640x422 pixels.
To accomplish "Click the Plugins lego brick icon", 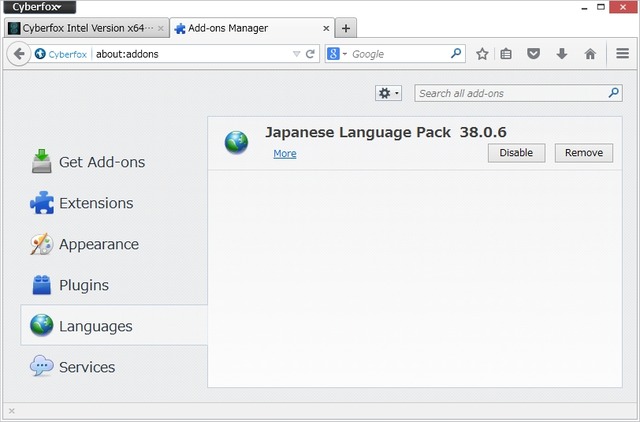I will 42,285.
